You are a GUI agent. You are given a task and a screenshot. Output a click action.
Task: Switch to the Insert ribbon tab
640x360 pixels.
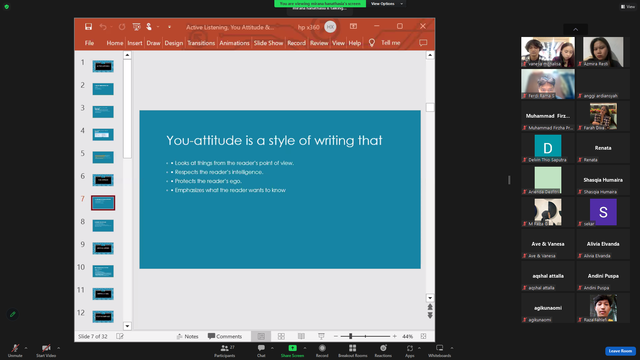click(x=135, y=43)
